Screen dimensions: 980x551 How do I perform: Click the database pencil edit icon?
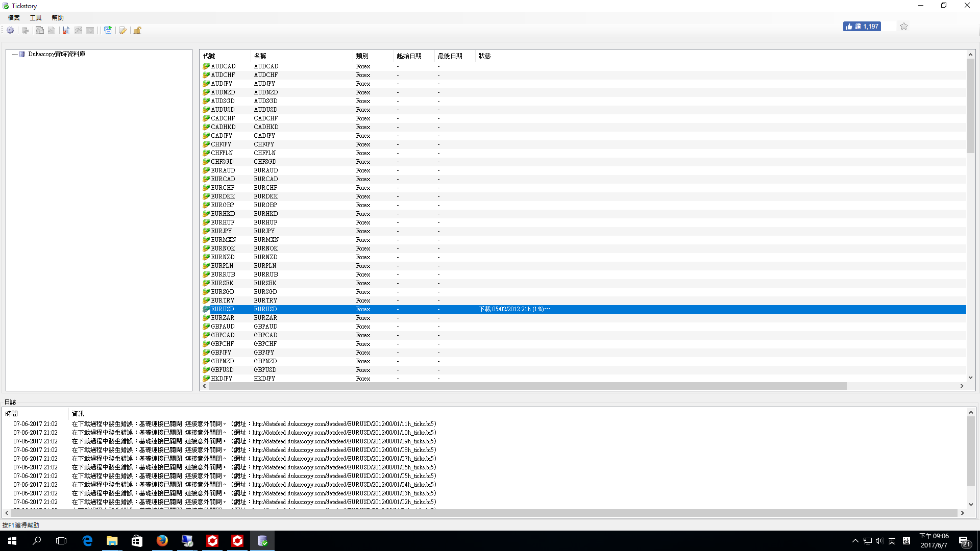tap(122, 31)
